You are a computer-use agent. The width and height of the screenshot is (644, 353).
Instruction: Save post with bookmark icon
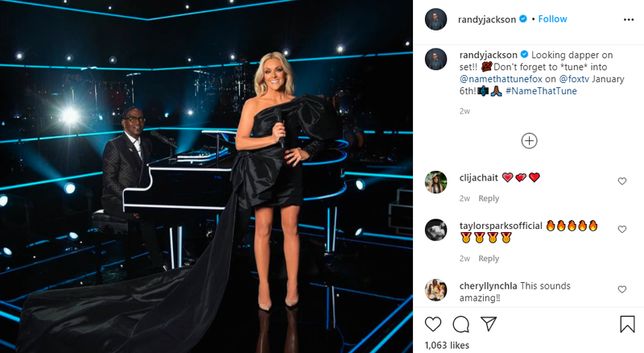627,324
